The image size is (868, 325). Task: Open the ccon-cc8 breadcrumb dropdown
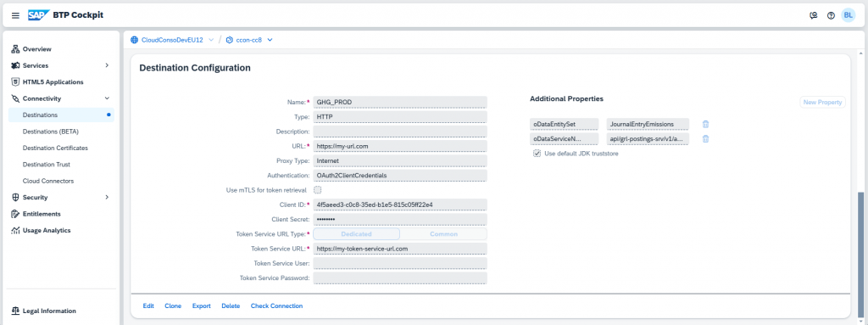point(270,40)
